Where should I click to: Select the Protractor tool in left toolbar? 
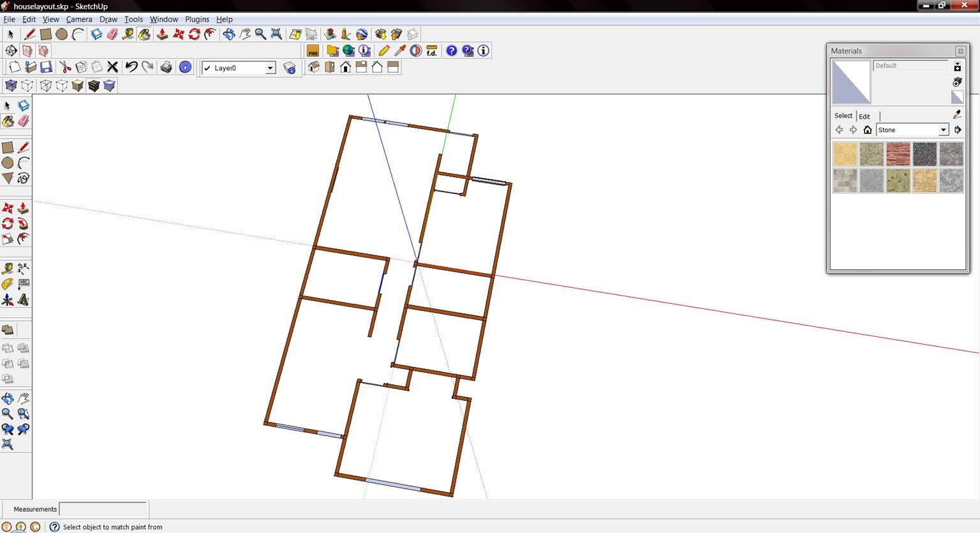point(8,284)
